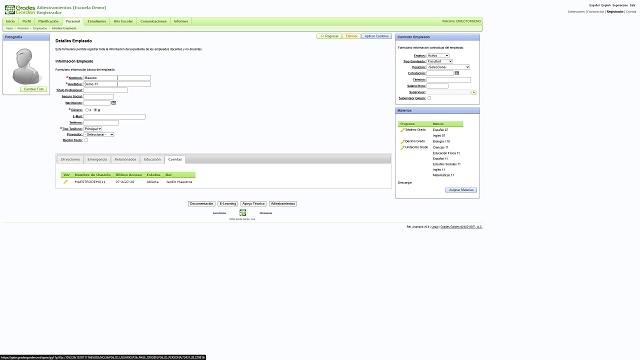Click the Teléfono input field
Screen dimensions: 640x360
[101, 122]
